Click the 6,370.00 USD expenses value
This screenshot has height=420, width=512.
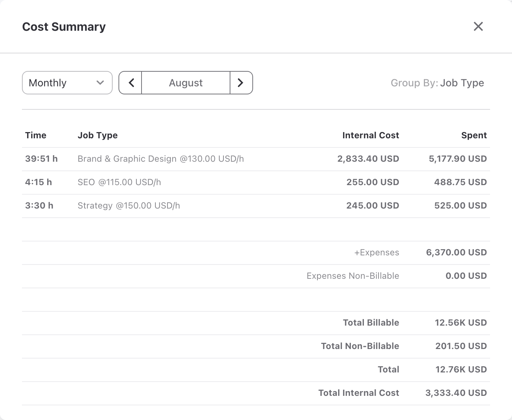pyautogui.click(x=456, y=252)
